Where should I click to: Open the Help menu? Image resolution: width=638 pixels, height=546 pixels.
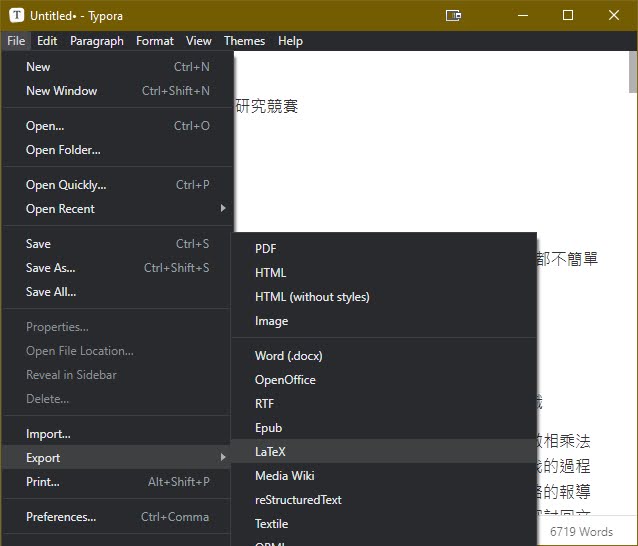(291, 41)
